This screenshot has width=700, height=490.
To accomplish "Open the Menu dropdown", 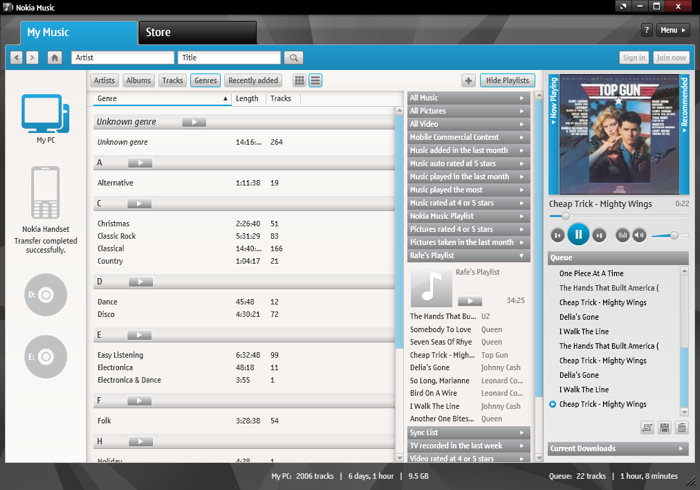I will click(672, 30).
